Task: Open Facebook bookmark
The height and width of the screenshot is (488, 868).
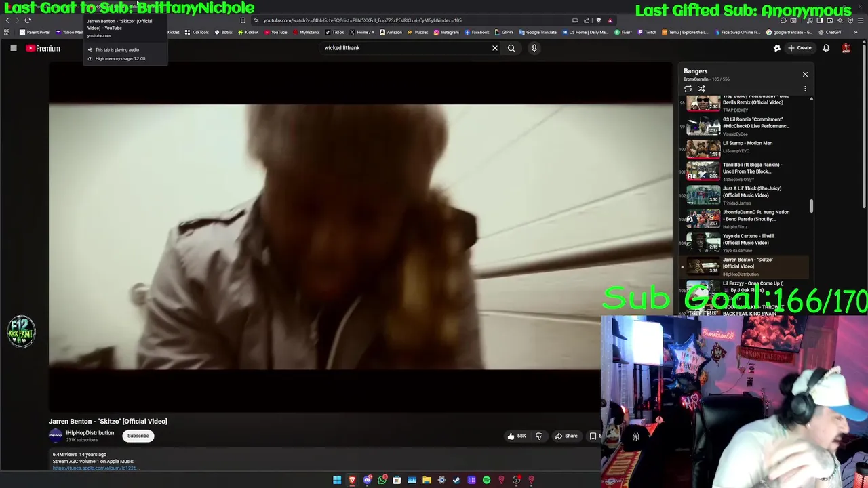Action: 477,32
